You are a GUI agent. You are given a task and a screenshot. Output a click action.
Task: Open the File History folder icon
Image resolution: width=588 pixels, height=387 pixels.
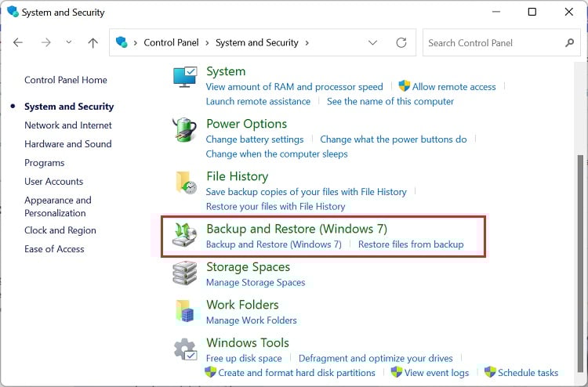click(x=186, y=183)
